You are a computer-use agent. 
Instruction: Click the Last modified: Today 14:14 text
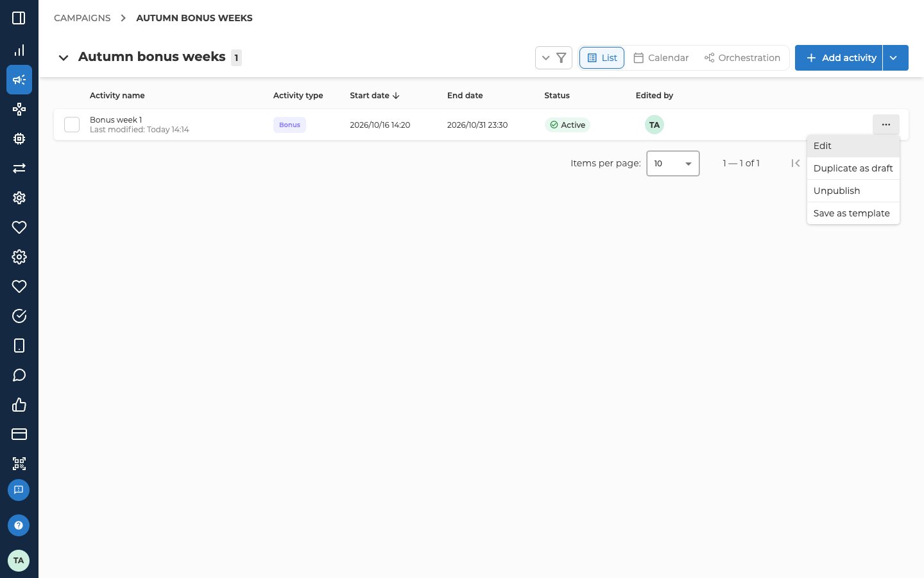coord(139,130)
